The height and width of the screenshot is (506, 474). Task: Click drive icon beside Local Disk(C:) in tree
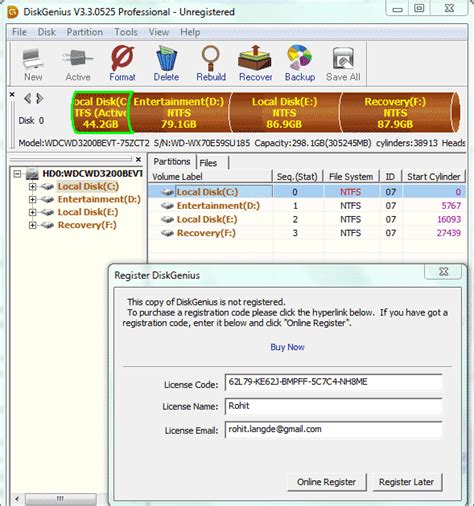(47, 187)
